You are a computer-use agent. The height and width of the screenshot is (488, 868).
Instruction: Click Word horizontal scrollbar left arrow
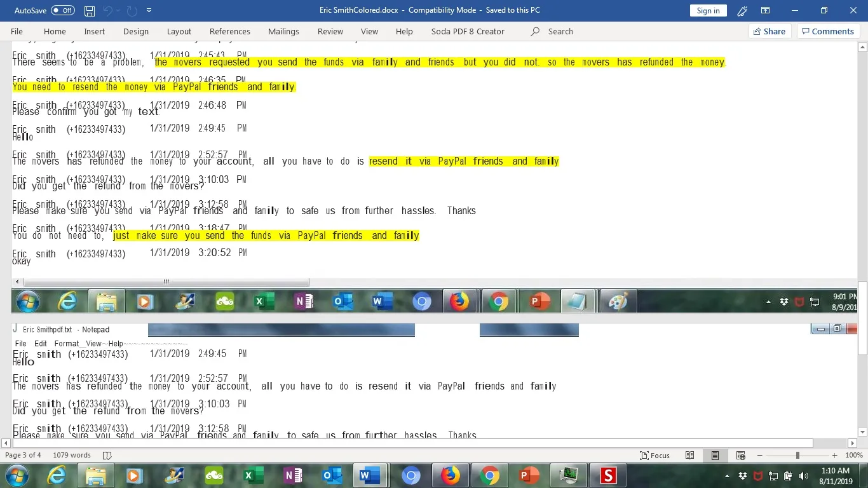[7, 443]
